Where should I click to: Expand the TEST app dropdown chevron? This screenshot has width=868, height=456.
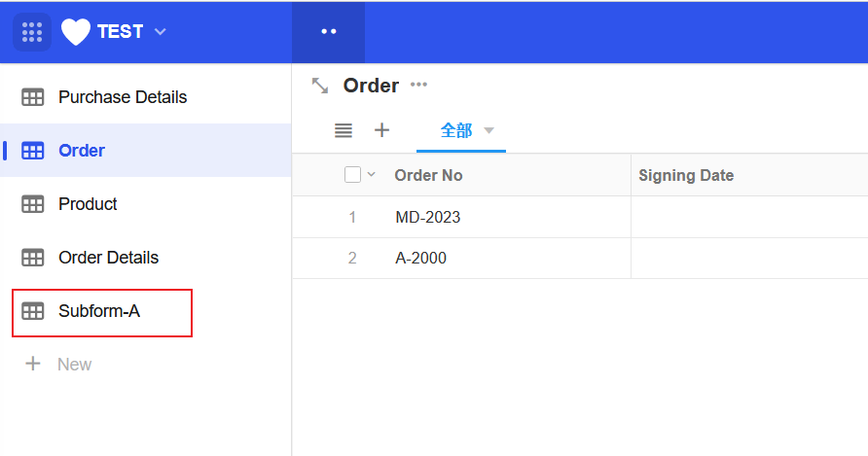[161, 31]
